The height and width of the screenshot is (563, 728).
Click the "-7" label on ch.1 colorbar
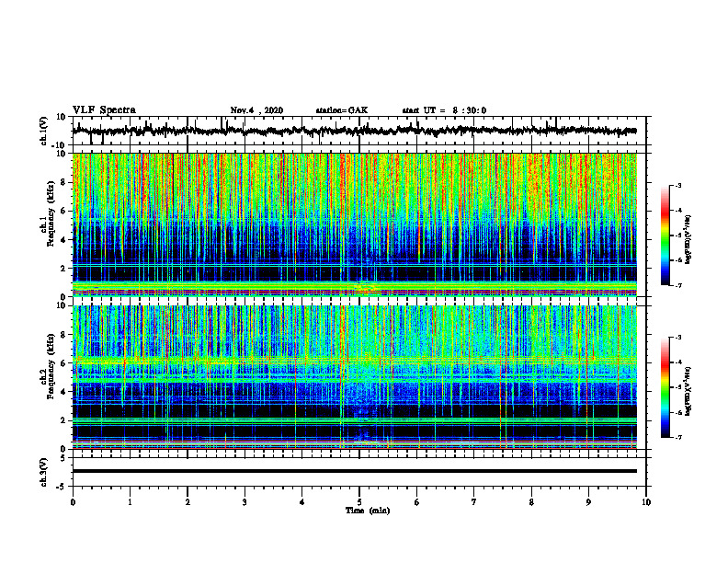pos(677,285)
